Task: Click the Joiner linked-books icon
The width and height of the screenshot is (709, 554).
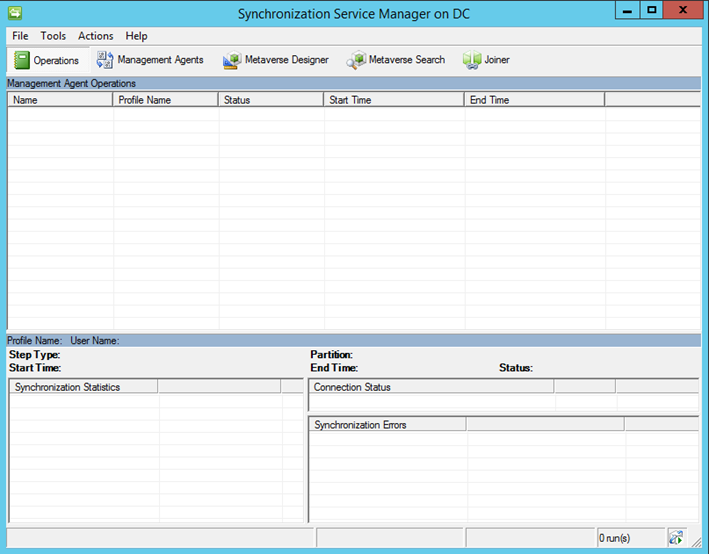Action: [x=472, y=60]
